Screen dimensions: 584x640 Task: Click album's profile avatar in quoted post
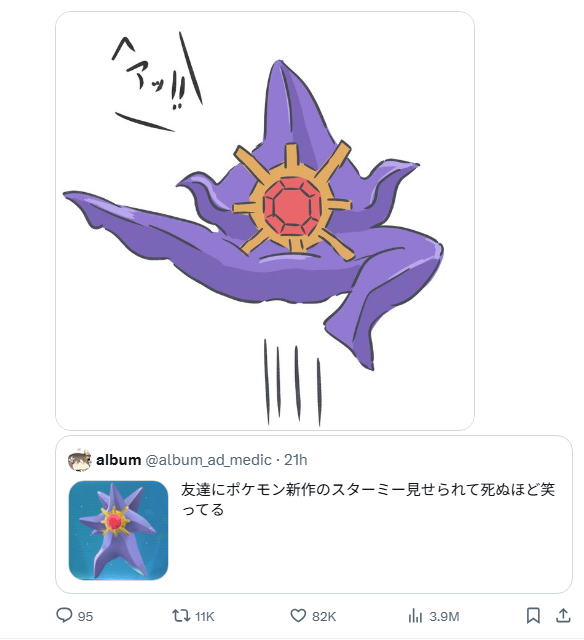[79, 460]
